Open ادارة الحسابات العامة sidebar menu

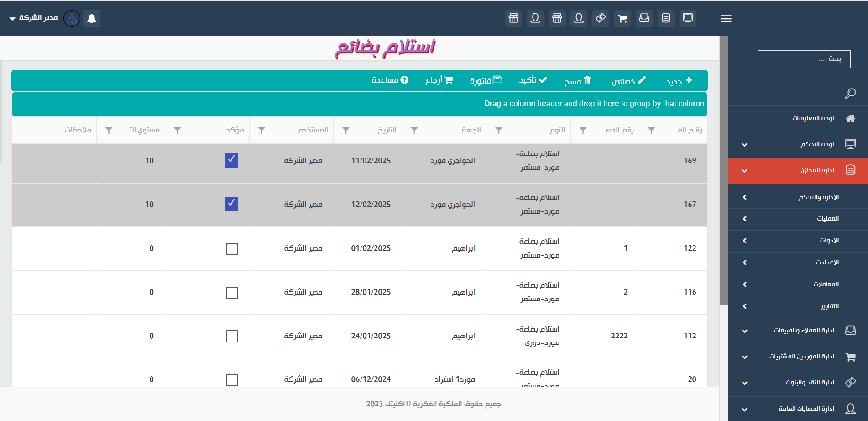click(798, 409)
